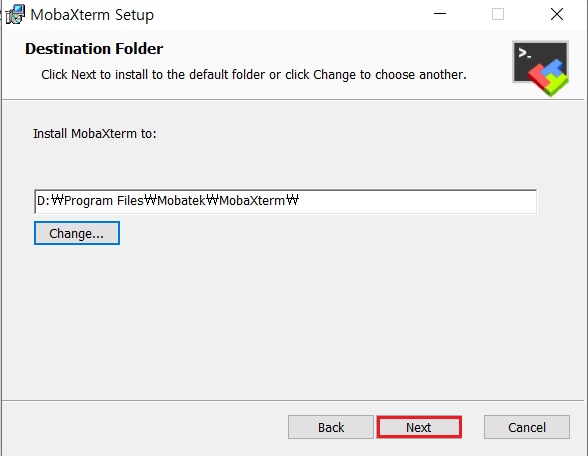
Task: Place cursor on 'Mobatek' in the path
Action: [x=182, y=201]
